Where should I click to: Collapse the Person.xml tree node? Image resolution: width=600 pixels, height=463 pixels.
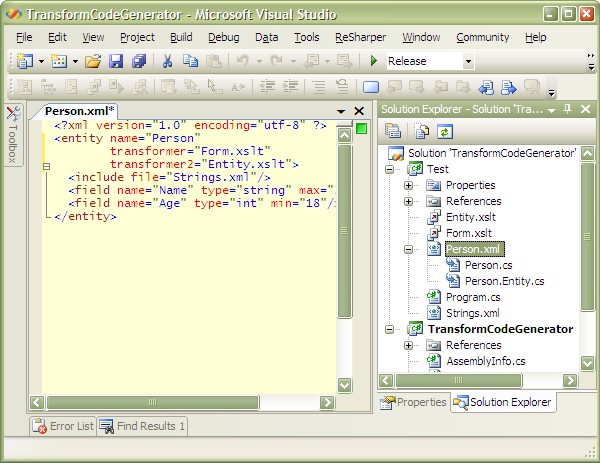(409, 249)
